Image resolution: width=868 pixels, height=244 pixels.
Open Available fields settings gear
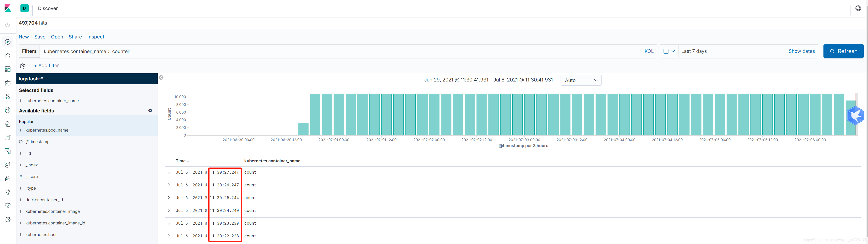(150, 111)
